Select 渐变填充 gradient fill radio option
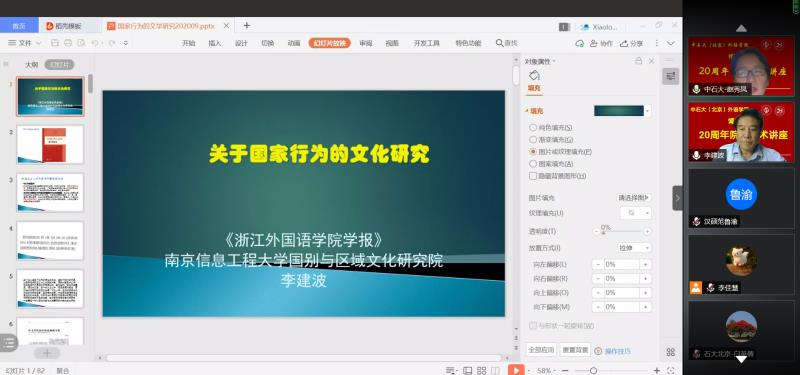Screen dimensions: 800x375 pos(551,139)
